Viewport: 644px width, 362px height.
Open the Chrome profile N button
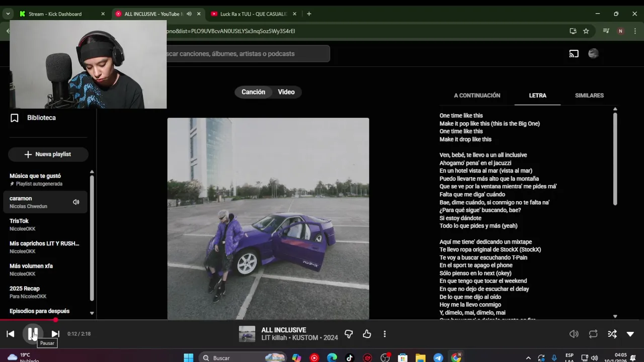(x=620, y=31)
